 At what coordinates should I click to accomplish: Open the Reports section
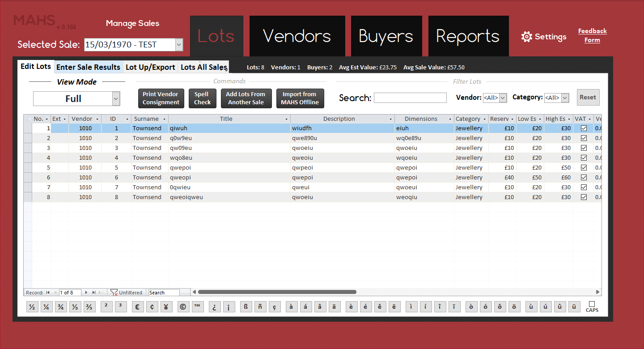pyautogui.click(x=468, y=36)
